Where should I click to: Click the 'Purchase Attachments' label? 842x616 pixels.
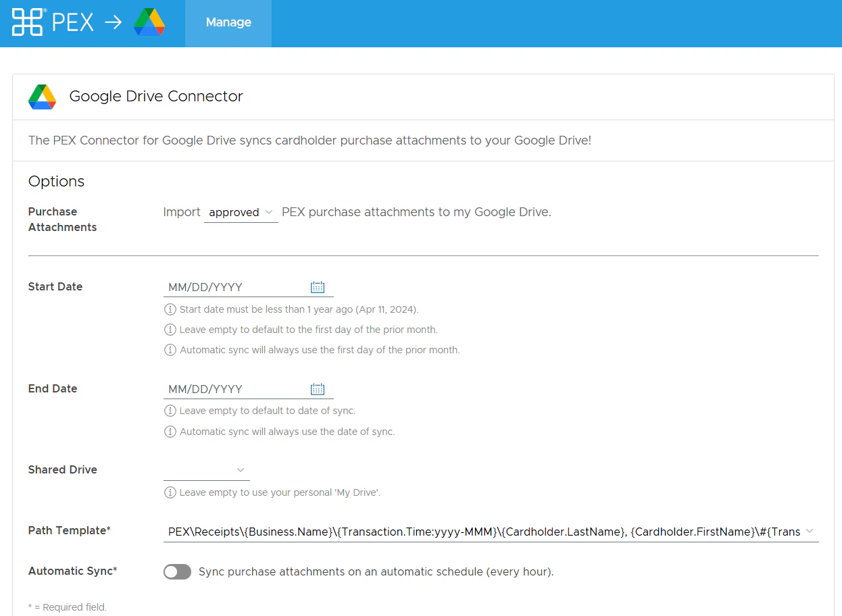(63, 220)
